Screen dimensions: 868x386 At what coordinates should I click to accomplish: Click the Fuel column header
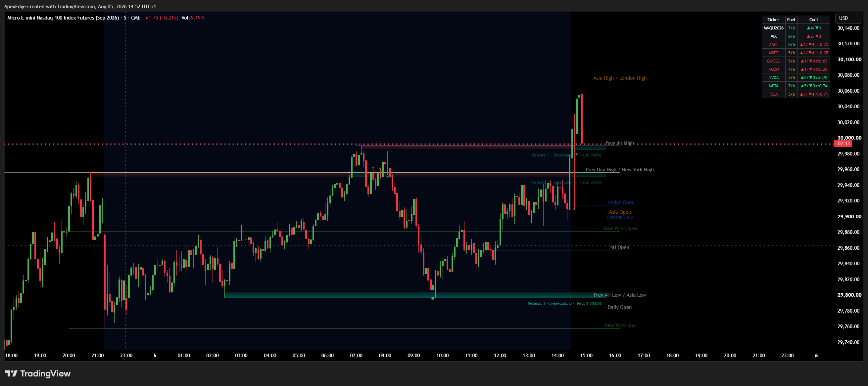(x=791, y=20)
